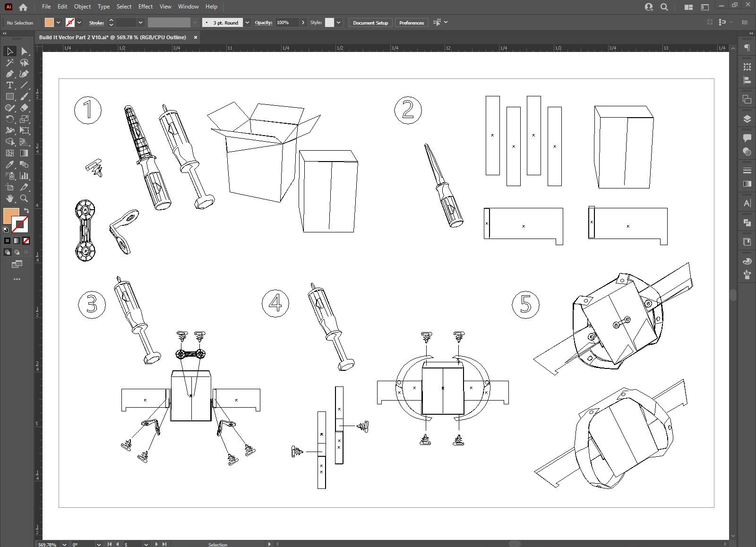Select the Free Transform tool
Screen dimensions: 756x547
coord(24,130)
